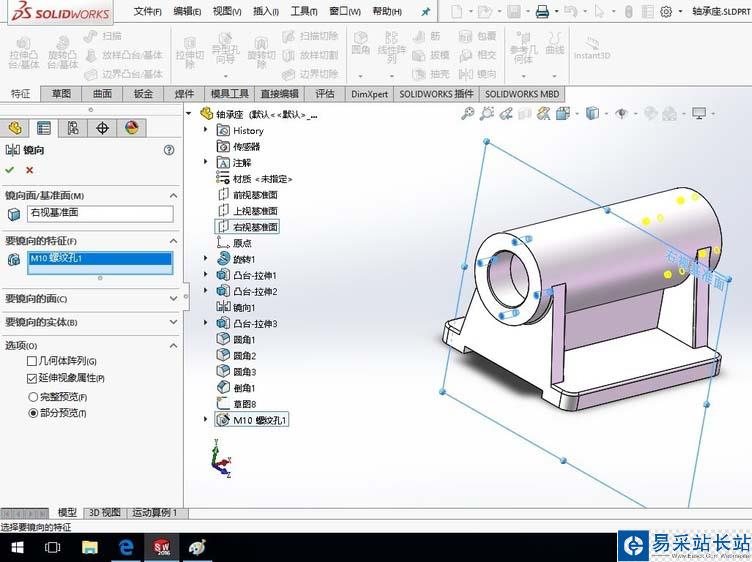This screenshot has width=752, height=562.
Task: Open mirror help question mark icon
Action: 169,150
